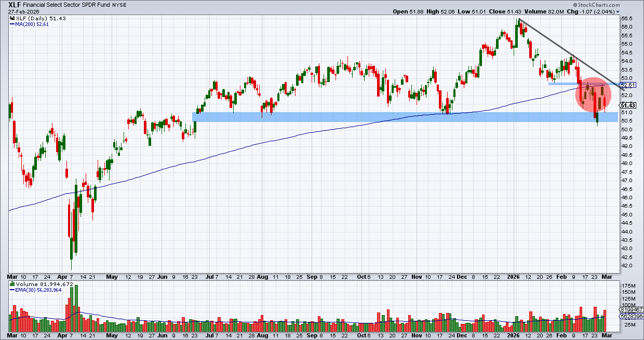Click the 42.5 price axis label

[x=626, y=257]
